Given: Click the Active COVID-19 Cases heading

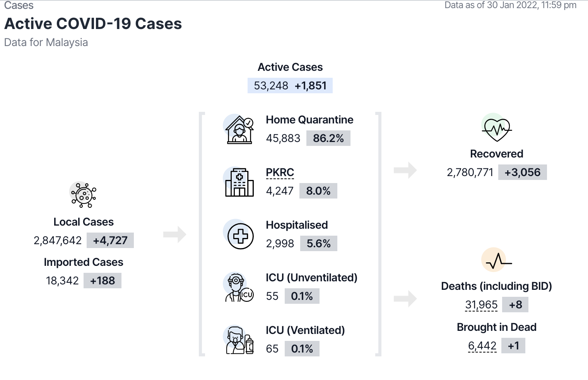Looking at the screenshot, I should coord(93,24).
